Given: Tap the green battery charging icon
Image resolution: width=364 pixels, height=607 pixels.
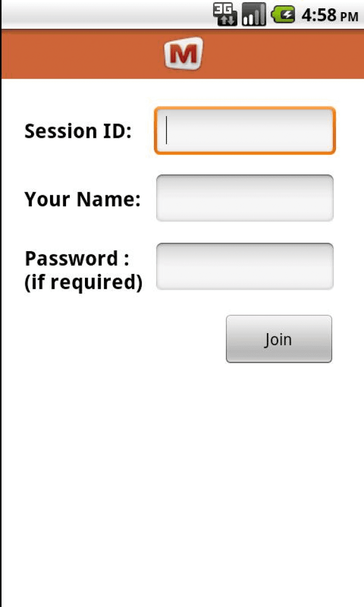Looking at the screenshot, I should tap(283, 14).
